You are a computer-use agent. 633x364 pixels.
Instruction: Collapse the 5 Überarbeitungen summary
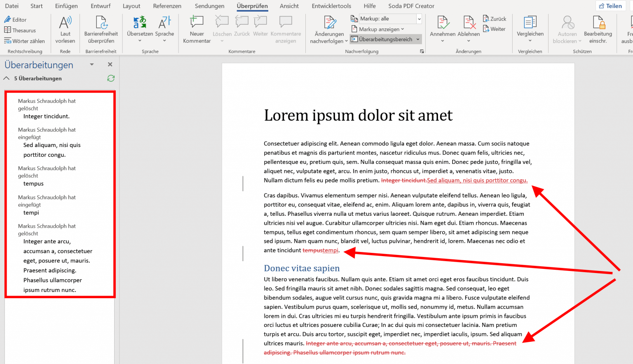7,78
